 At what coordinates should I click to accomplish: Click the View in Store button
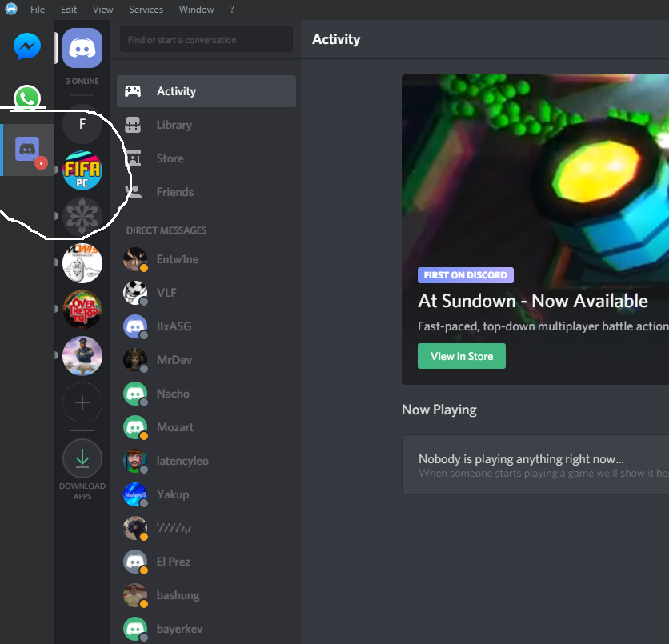[462, 356]
